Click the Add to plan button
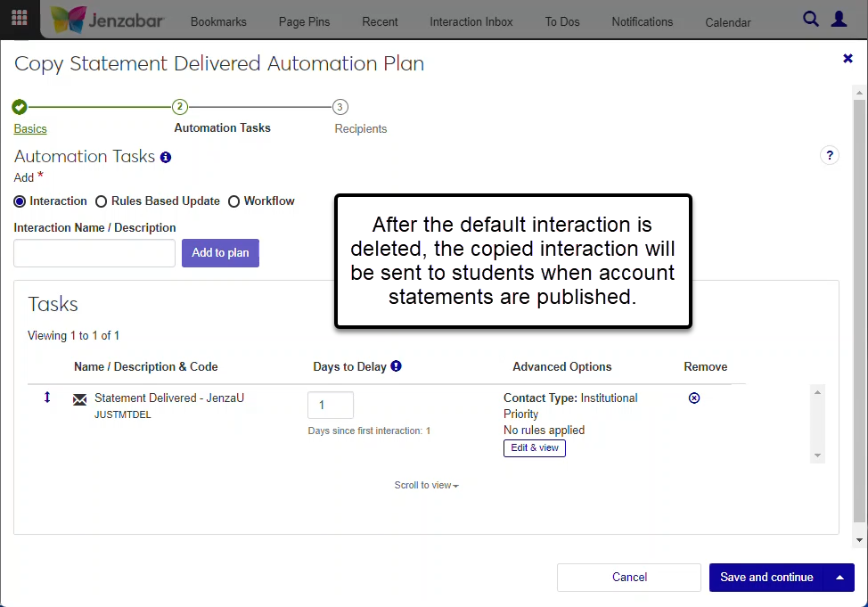This screenshot has width=868, height=607. coord(220,253)
